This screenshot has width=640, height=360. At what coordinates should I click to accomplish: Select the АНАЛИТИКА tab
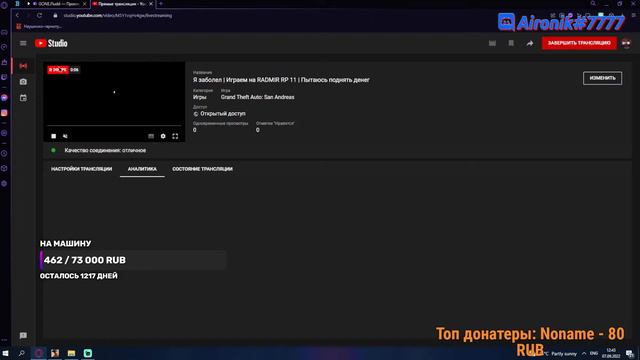coord(142,169)
